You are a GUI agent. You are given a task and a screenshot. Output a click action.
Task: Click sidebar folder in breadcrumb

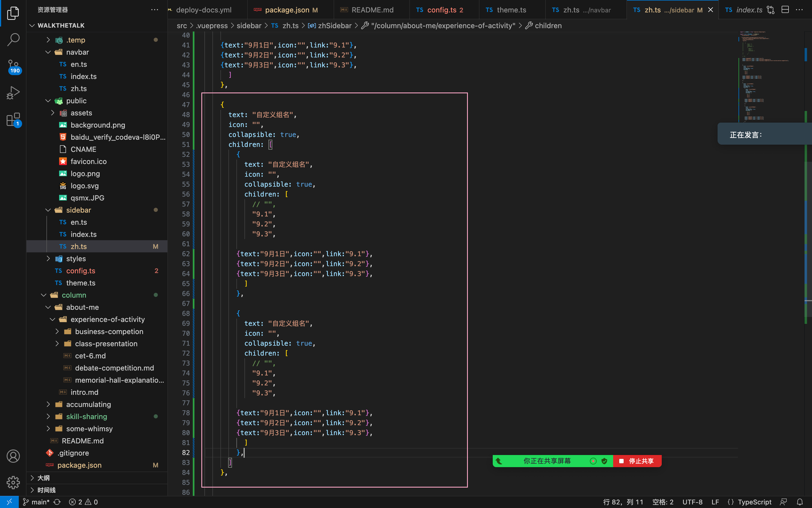point(249,25)
